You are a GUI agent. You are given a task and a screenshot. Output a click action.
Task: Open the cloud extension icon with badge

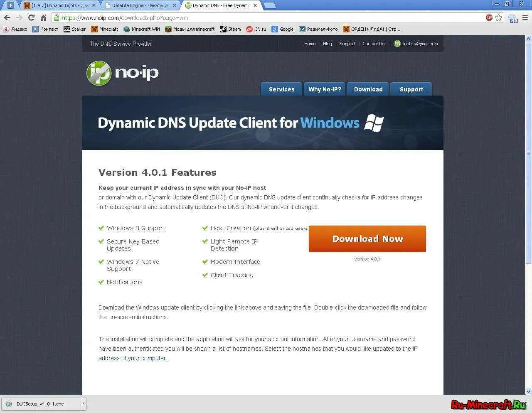click(513, 18)
